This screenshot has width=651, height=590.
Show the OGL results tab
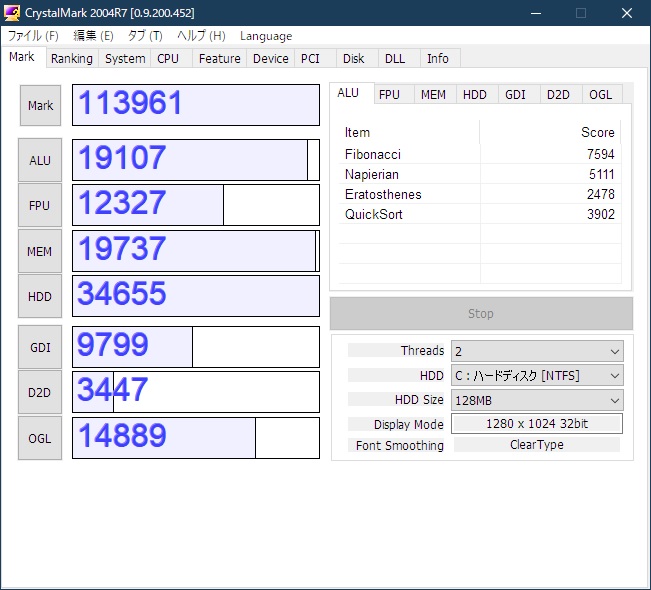[601, 95]
